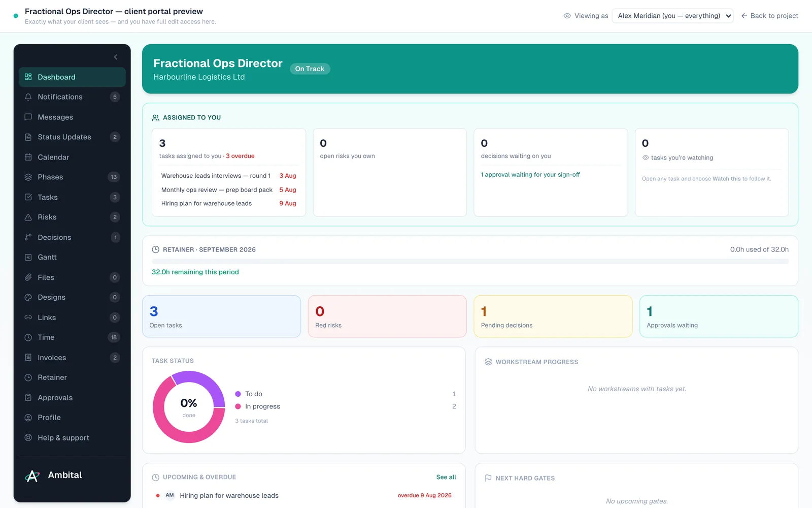Select the Tasks checkbox icon in sidebar
Screen dimensions: 812x508
point(28,197)
